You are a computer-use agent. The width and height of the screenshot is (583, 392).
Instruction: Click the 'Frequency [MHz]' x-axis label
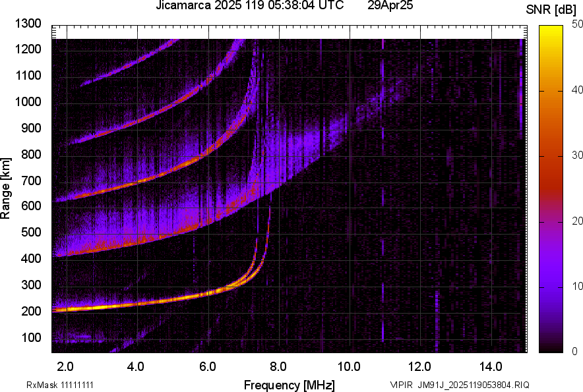coord(290,385)
